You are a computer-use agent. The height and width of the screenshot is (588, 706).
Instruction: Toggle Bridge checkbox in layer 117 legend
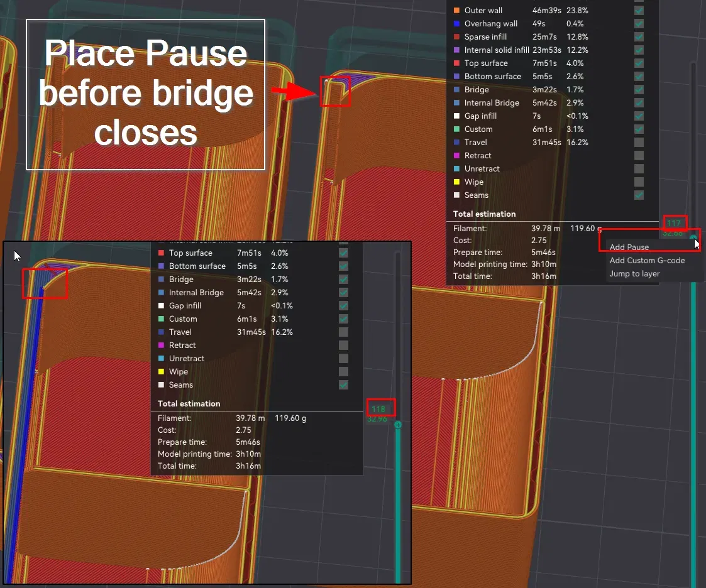tap(639, 90)
